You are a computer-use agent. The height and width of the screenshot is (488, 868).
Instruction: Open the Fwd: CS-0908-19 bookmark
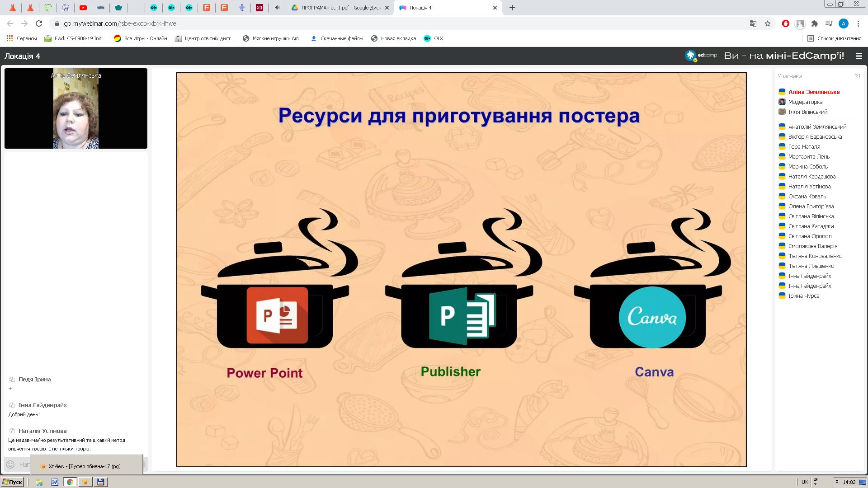75,38
